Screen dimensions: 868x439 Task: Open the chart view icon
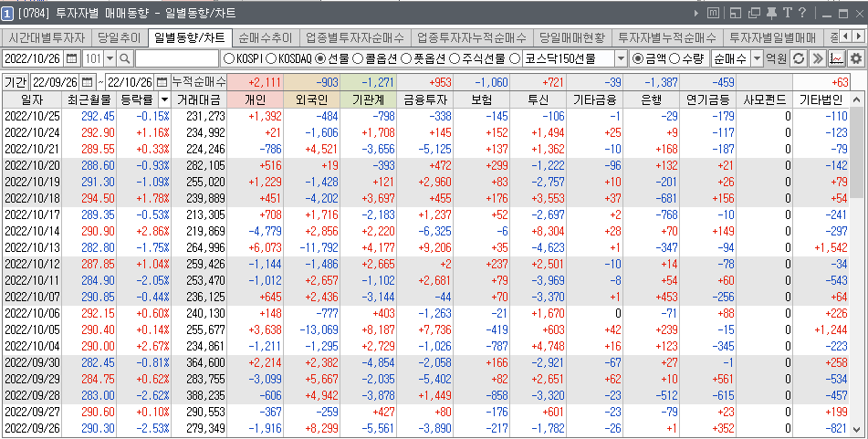point(836,58)
